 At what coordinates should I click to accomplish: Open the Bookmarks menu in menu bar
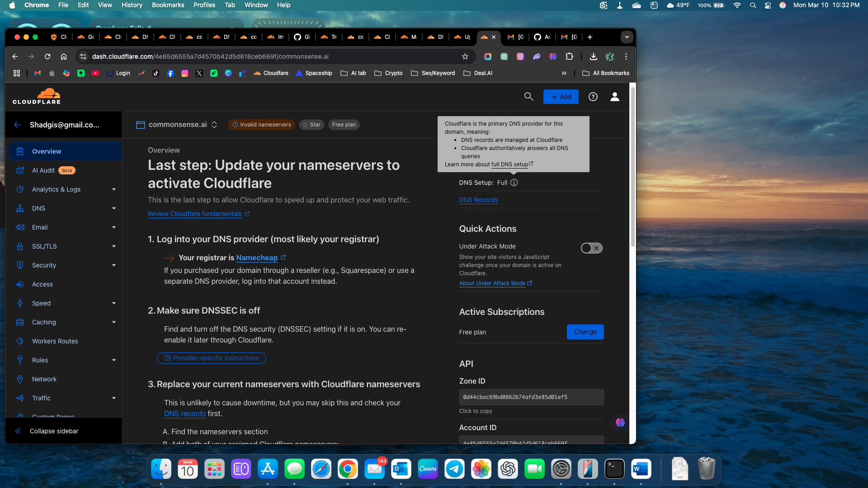click(168, 5)
